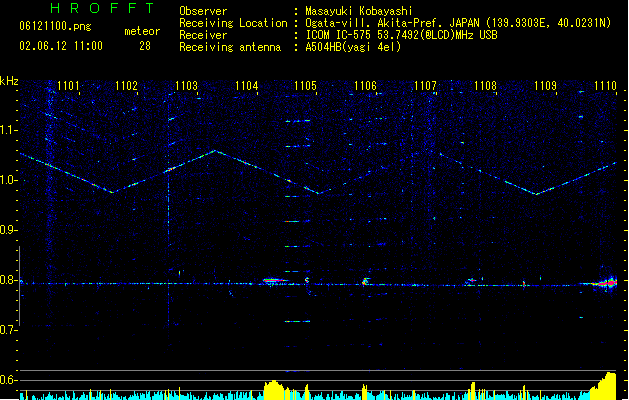Click the 1103 time marker
This screenshot has height=400, width=629.
click(x=187, y=86)
